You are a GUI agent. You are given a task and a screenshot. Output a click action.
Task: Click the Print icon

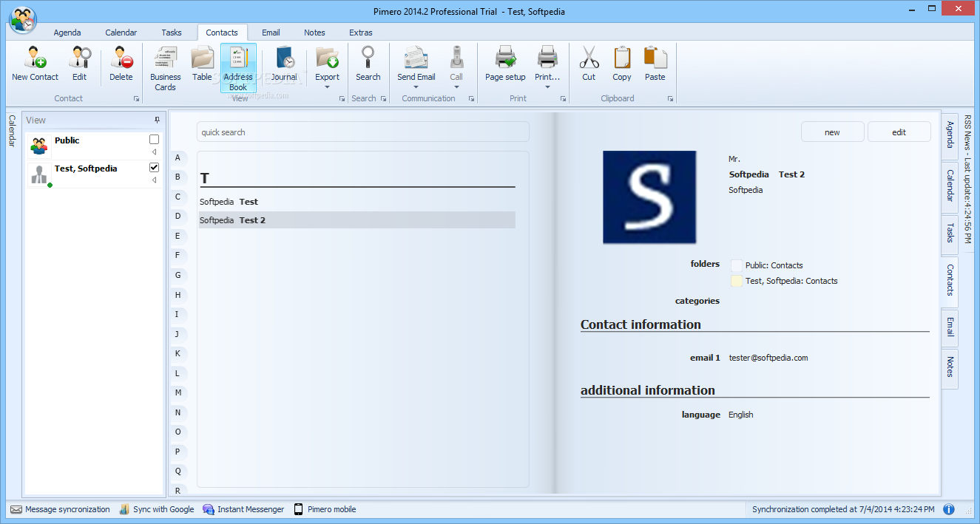(547, 58)
